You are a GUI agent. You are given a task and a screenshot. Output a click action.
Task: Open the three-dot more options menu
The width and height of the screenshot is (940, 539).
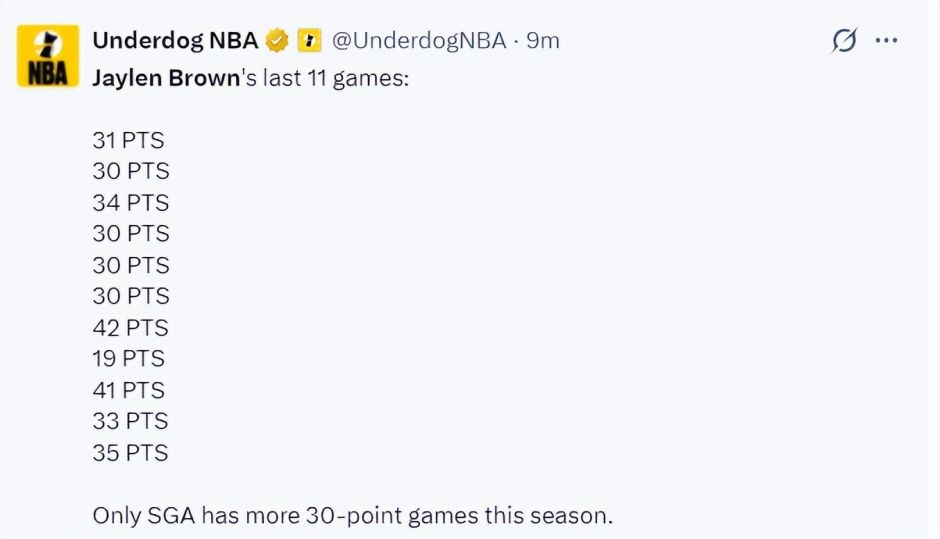click(887, 41)
